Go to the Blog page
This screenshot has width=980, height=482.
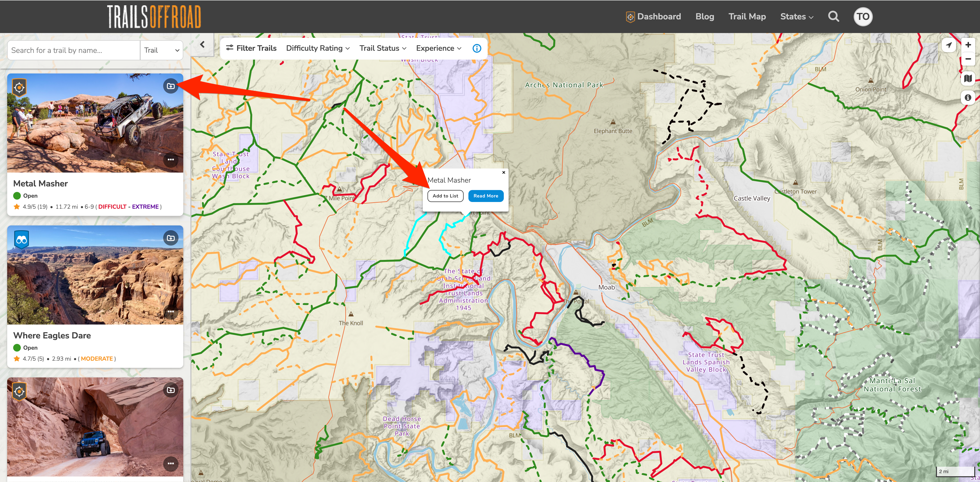(x=705, y=16)
